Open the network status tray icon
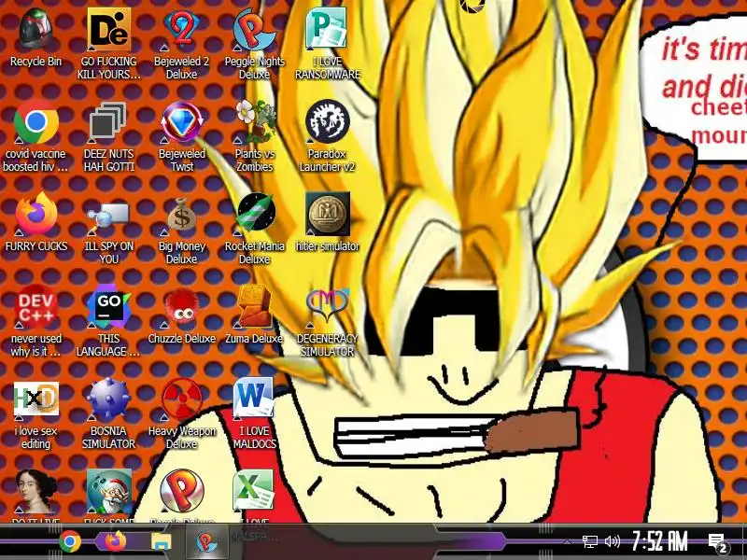 point(590,541)
